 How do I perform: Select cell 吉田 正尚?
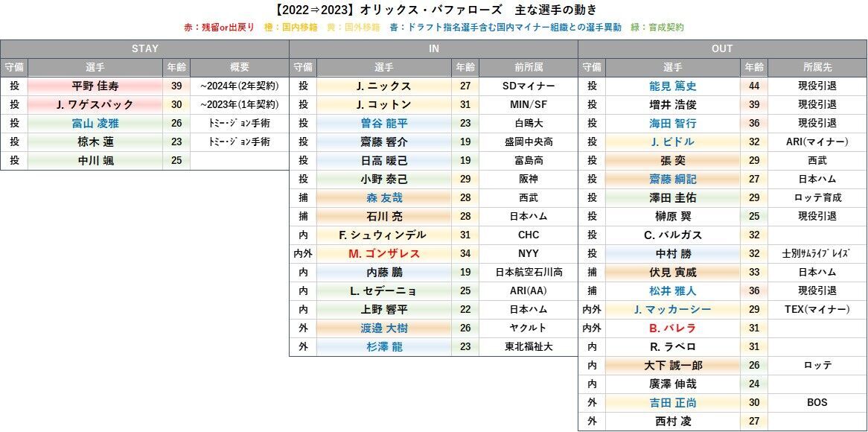pyautogui.click(x=673, y=403)
